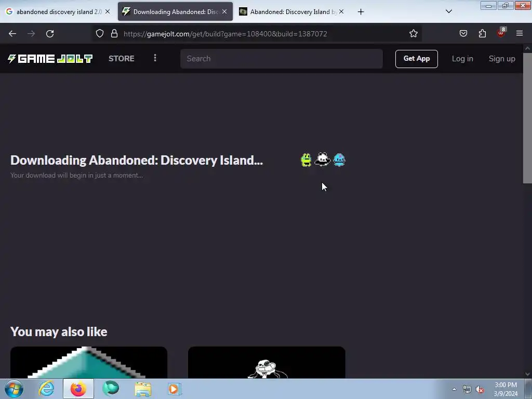The width and height of the screenshot is (532, 399).
Task: Show hidden system tray icons
Action: 454,389
